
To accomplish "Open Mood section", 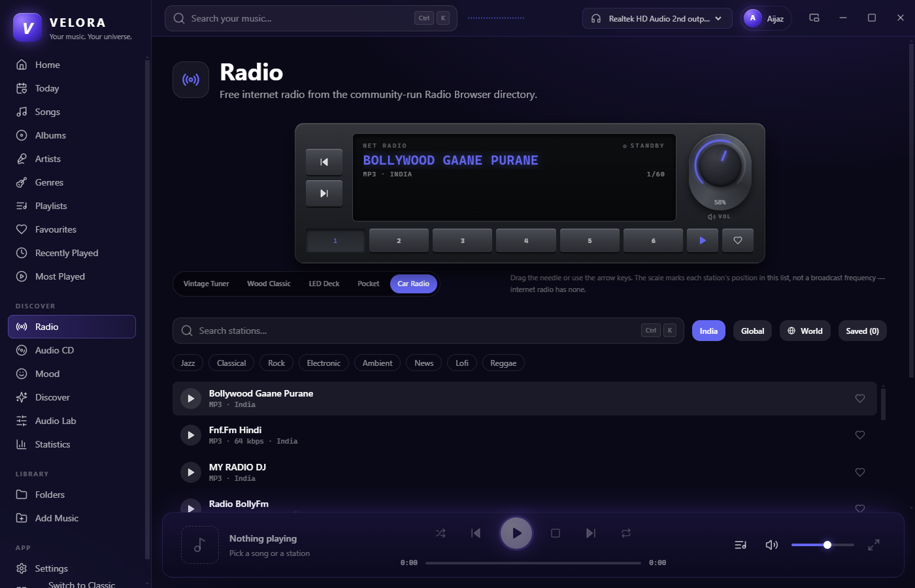I will point(72,374).
